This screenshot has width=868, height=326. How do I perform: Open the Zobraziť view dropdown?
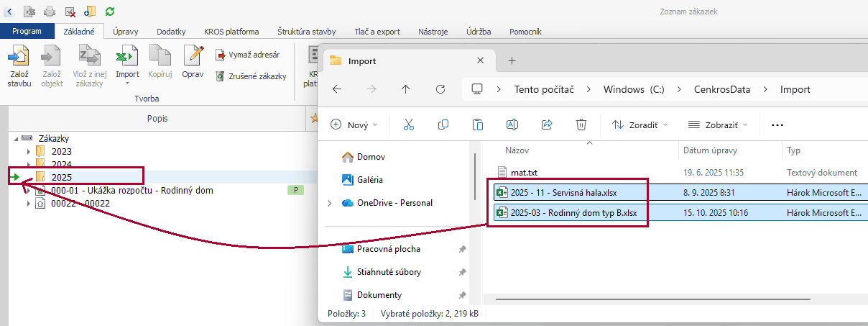[717, 124]
